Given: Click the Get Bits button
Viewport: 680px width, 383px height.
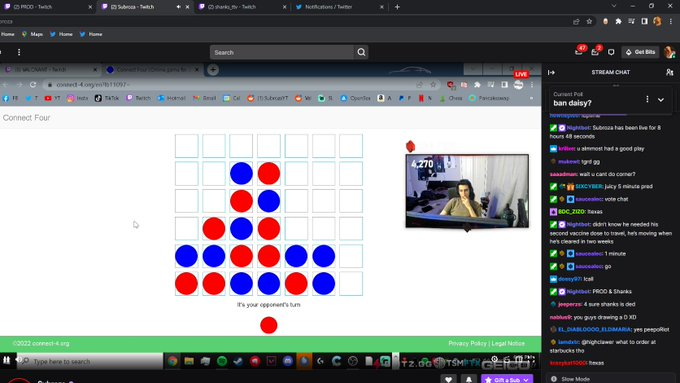Looking at the screenshot, I should [x=641, y=52].
